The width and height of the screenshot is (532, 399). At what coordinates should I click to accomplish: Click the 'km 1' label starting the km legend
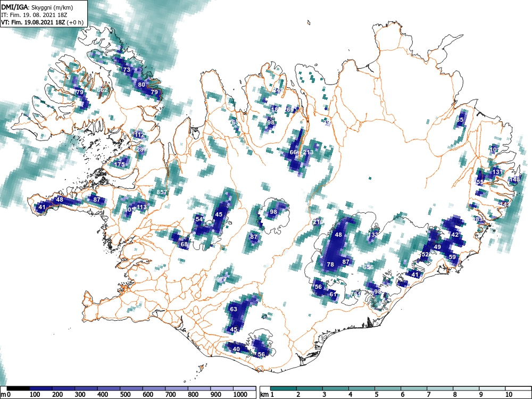(x=267, y=395)
